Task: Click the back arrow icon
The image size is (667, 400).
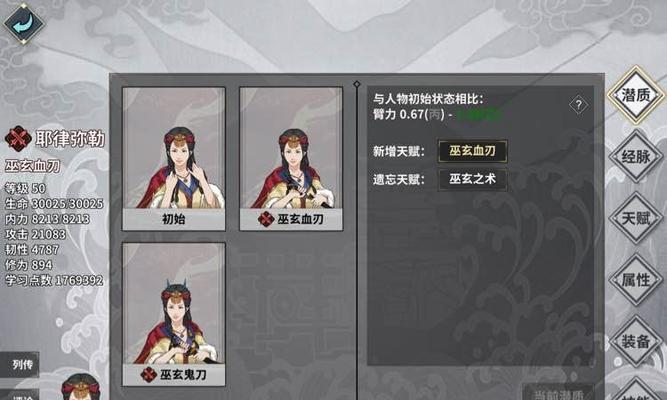Action: [x=24, y=23]
